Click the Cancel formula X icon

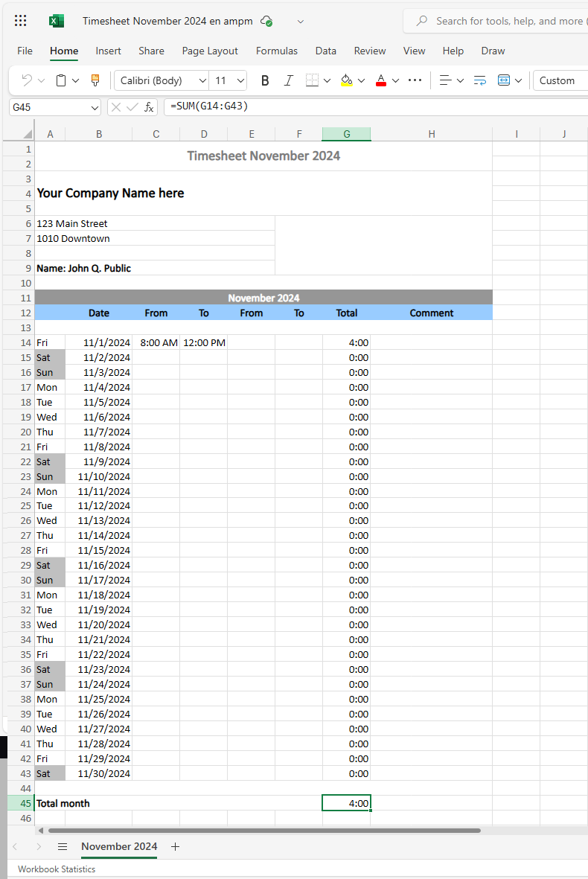click(x=116, y=107)
